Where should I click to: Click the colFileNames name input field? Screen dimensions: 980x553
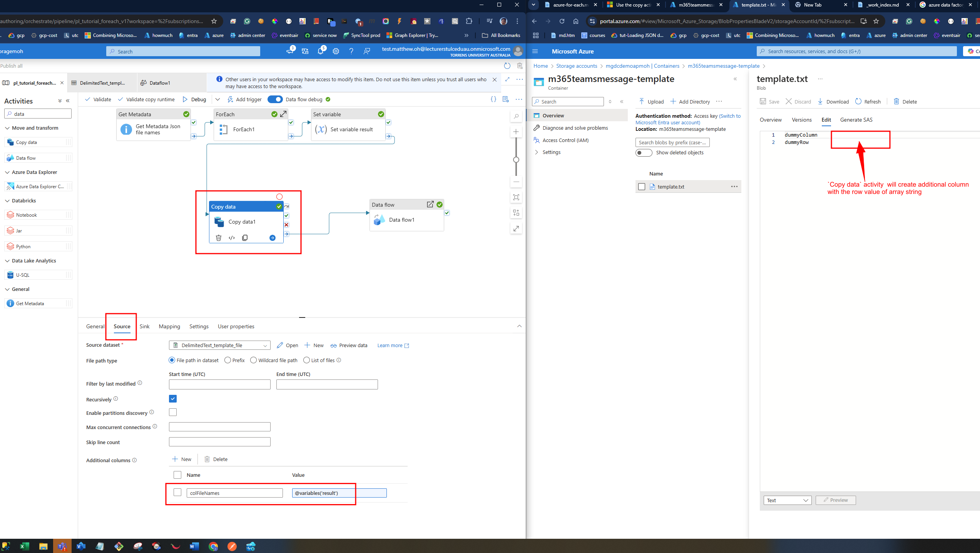tap(235, 493)
